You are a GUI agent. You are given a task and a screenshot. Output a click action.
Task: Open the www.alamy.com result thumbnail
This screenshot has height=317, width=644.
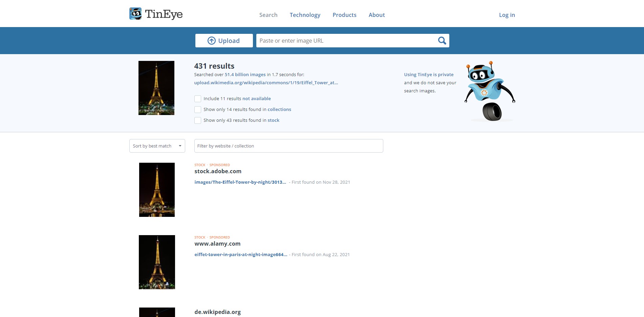pos(157,262)
